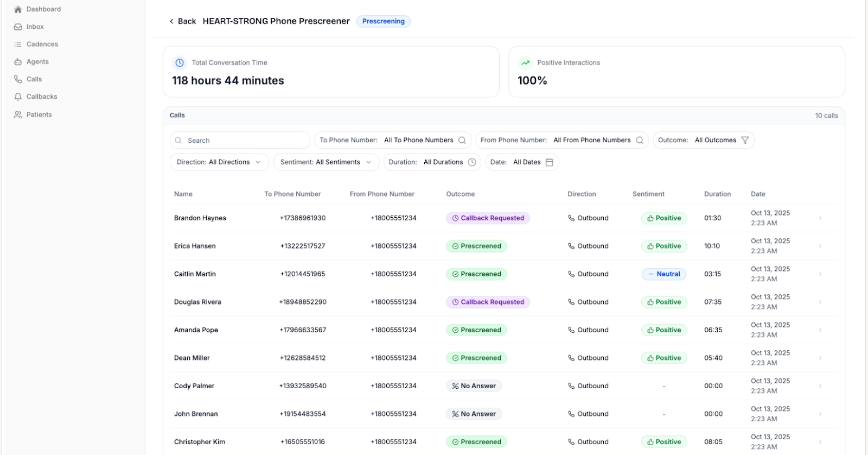Click the Patients people icon
The height and width of the screenshot is (455, 868).
(18, 115)
